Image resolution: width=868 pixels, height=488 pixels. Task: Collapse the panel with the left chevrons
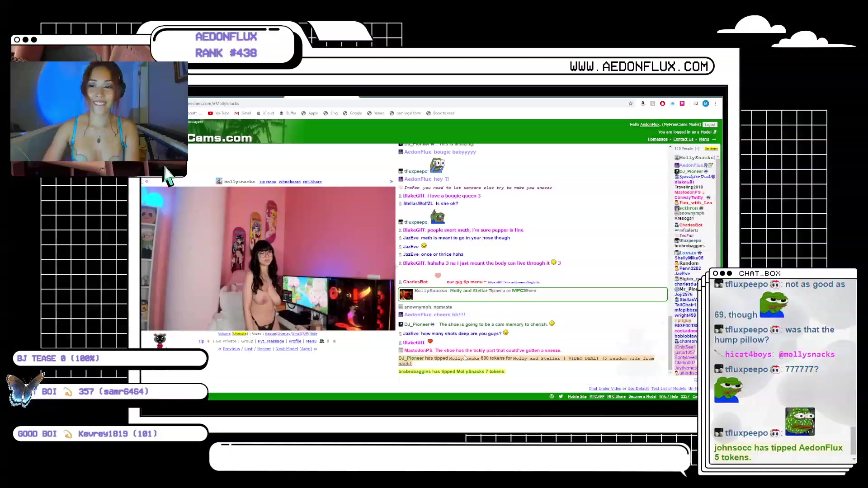pyautogui.click(x=147, y=182)
